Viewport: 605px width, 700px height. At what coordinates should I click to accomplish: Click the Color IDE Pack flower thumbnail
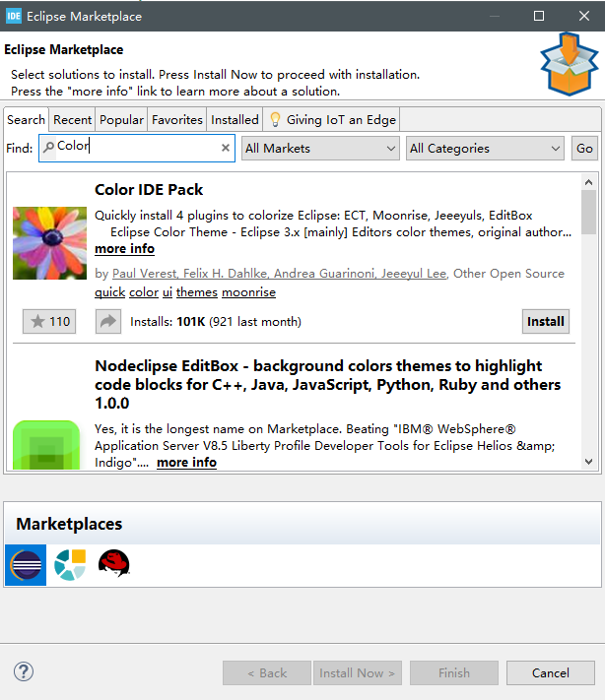tap(49, 243)
